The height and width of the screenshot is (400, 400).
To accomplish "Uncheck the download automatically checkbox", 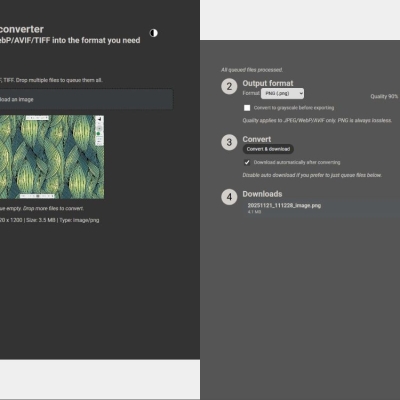I will (x=247, y=162).
